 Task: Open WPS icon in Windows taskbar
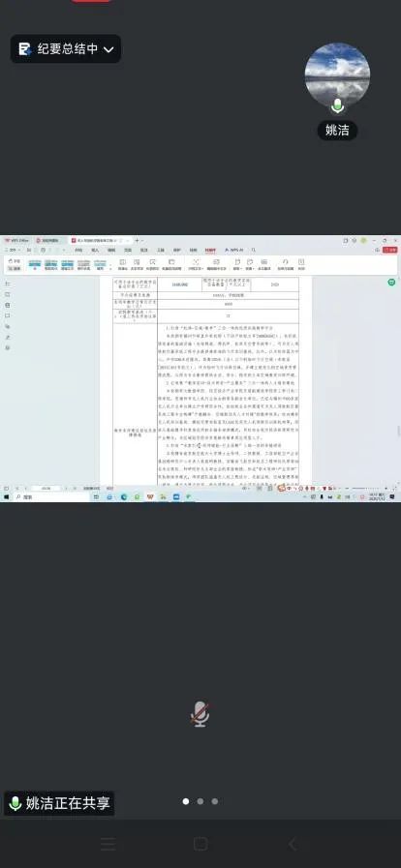coord(149,497)
